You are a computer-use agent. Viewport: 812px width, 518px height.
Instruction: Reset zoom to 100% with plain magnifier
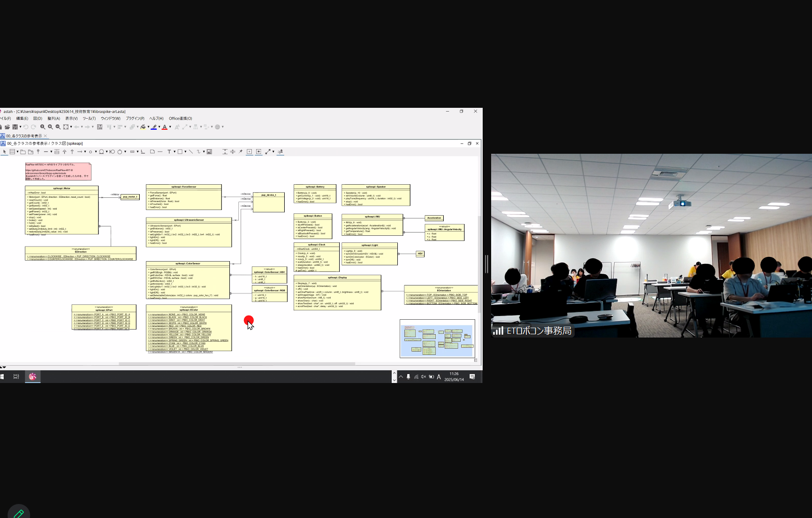click(x=43, y=127)
